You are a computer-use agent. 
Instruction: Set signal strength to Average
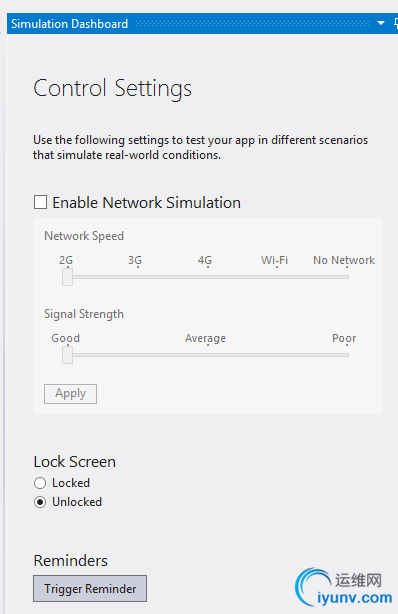[x=208, y=355]
